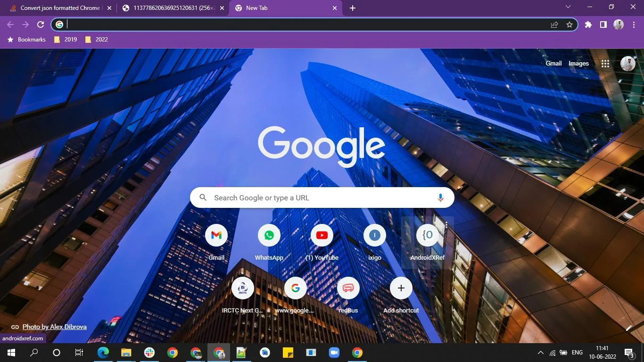This screenshot has height=362, width=644.
Task: Open the side panel icon
Action: 603,25
